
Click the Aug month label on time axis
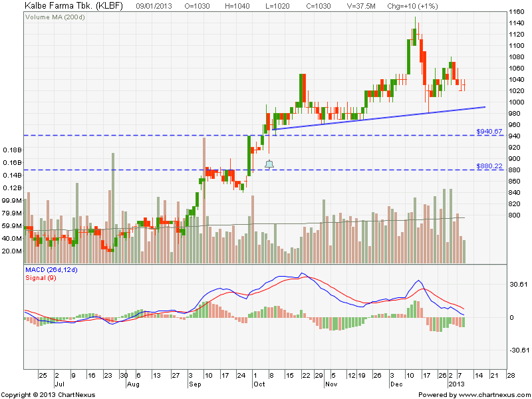coord(133,384)
